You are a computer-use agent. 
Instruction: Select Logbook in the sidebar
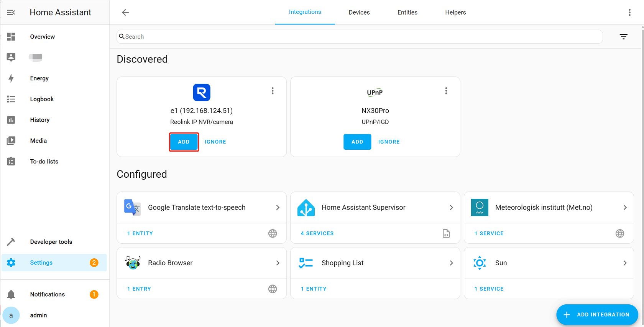point(54,99)
